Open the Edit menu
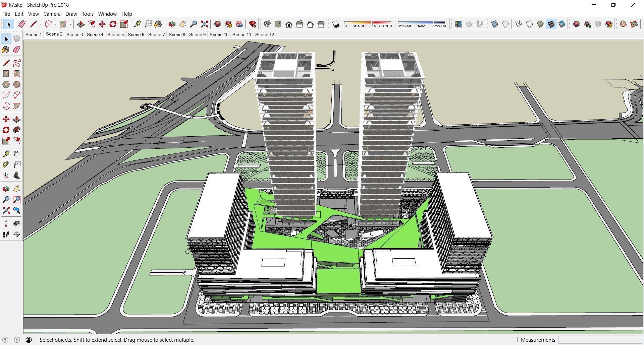 pyautogui.click(x=19, y=14)
